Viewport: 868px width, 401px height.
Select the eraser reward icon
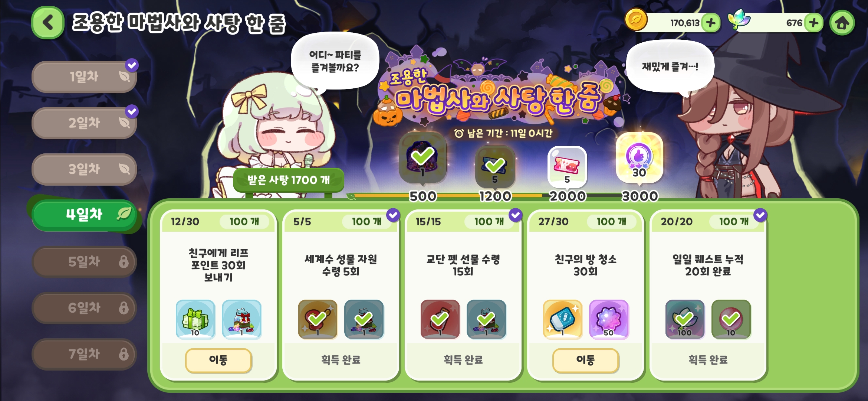click(562, 319)
